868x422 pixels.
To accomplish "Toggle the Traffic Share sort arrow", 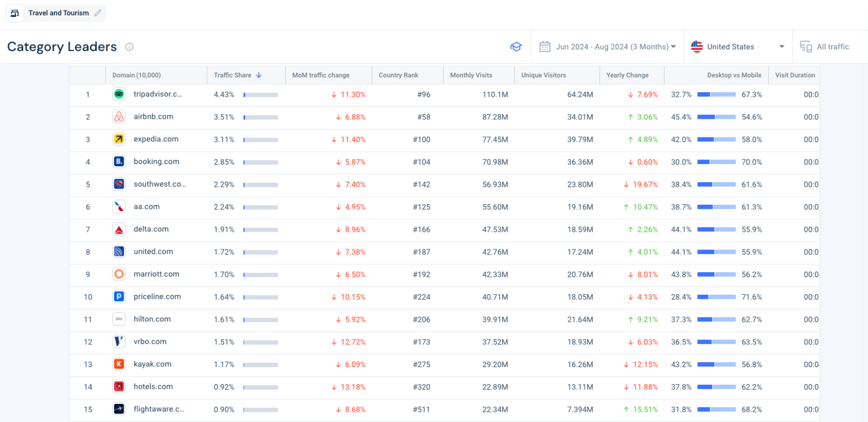I will 259,75.
